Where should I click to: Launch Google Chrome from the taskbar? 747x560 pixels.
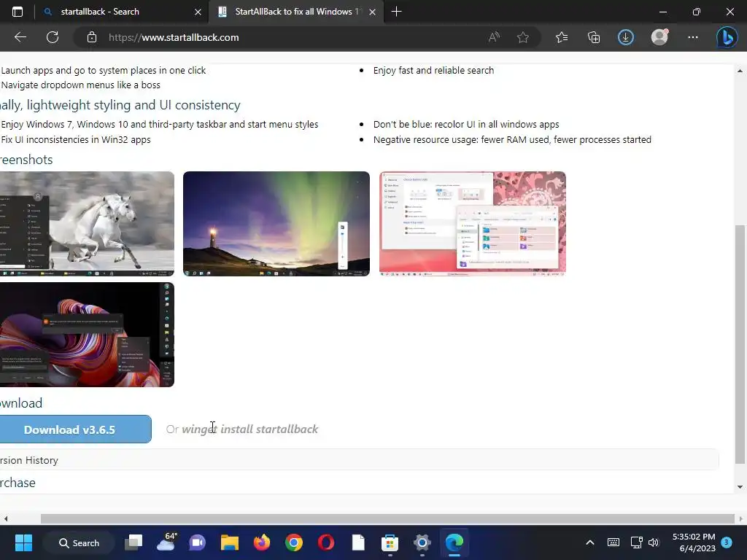click(x=294, y=542)
